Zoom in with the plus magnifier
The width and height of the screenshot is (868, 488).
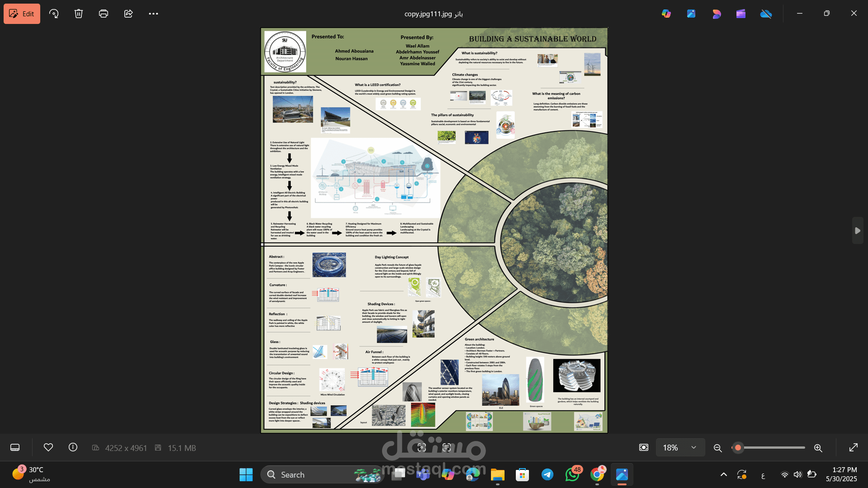[818, 447]
